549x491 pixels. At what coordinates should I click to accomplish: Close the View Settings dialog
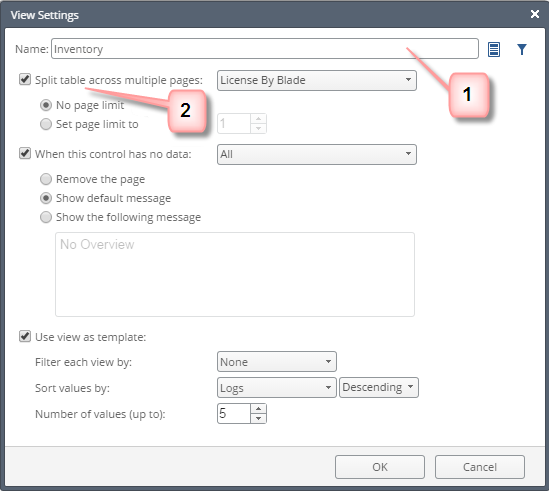535,14
